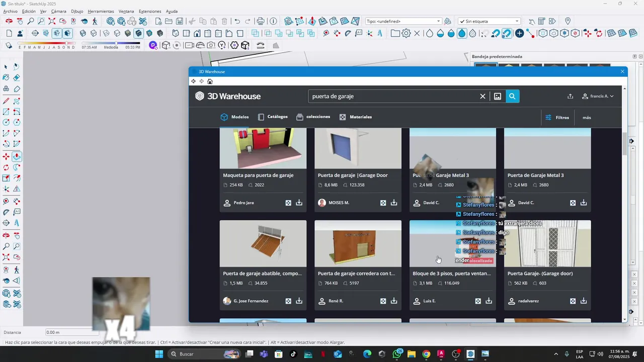Clear the search text with the X
Image resolution: width=644 pixels, height=362 pixels.
[482, 96]
